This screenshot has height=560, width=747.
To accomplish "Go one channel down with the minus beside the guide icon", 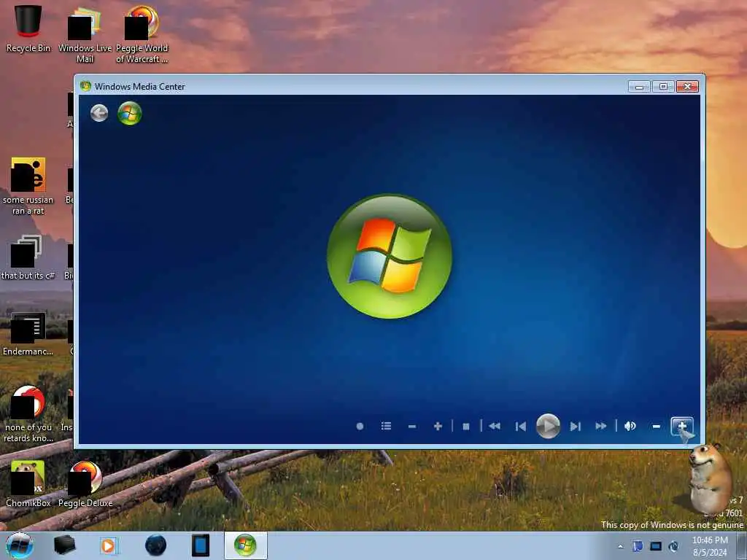I will pyautogui.click(x=412, y=426).
